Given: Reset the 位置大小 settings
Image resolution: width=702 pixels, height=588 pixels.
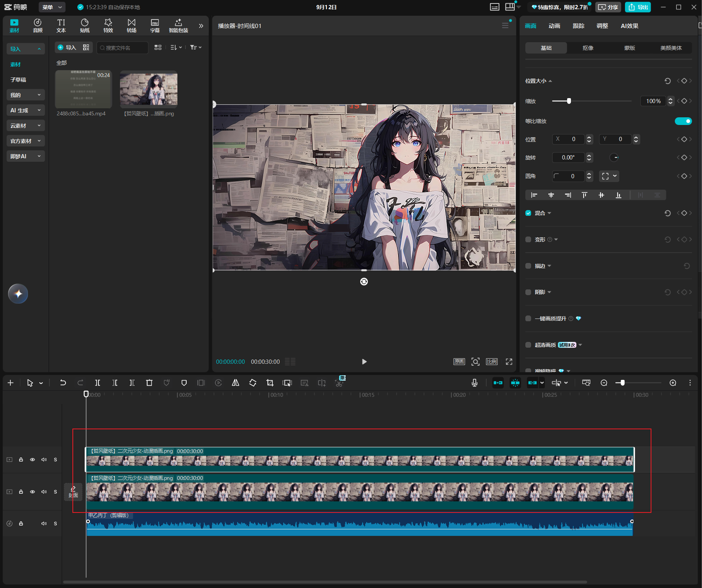Looking at the screenshot, I should pos(668,81).
